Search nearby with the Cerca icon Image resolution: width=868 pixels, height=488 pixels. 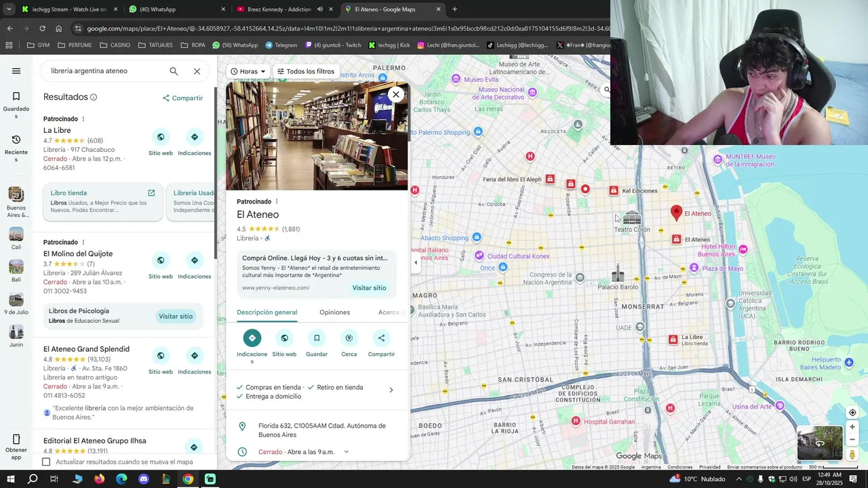point(349,338)
